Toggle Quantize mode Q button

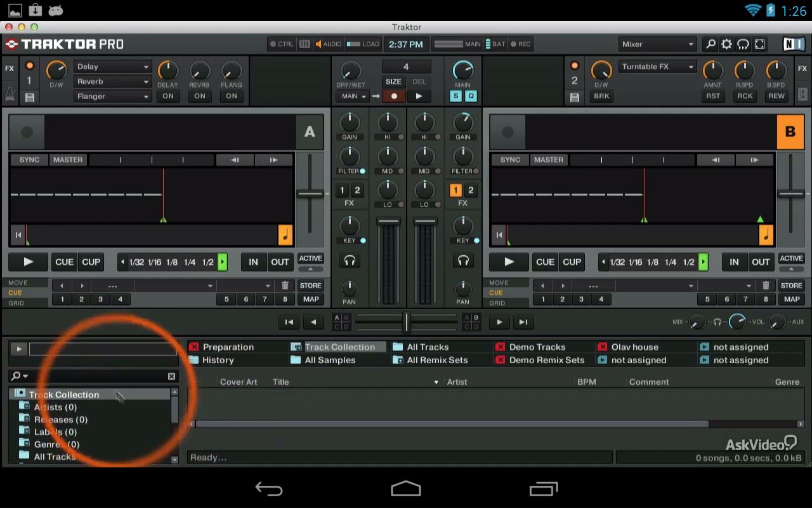[470, 96]
